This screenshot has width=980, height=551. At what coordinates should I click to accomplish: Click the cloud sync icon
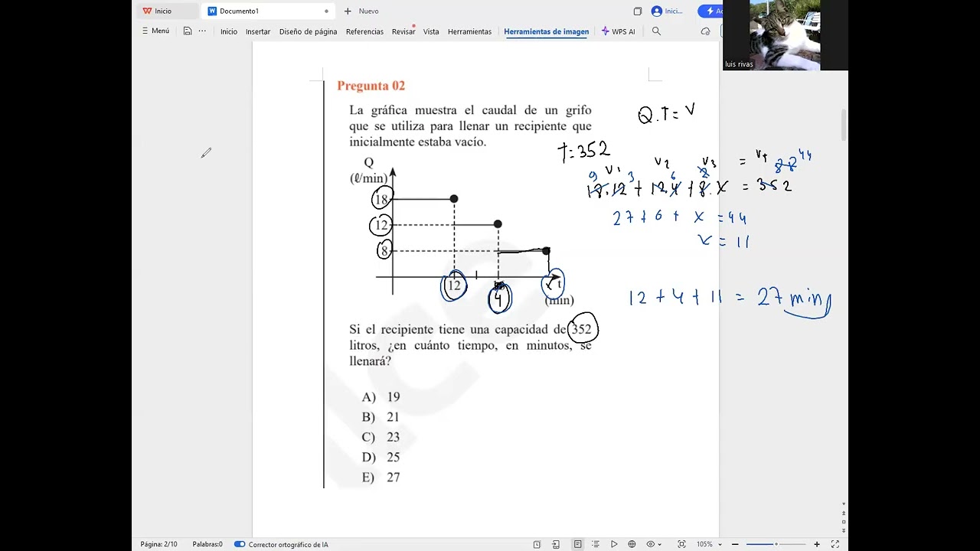click(705, 31)
